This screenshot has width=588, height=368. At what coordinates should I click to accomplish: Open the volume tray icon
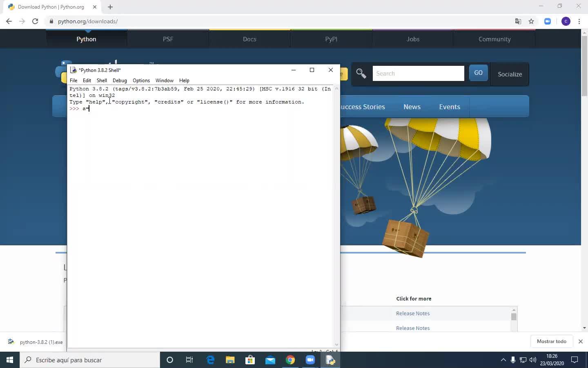[533, 360]
